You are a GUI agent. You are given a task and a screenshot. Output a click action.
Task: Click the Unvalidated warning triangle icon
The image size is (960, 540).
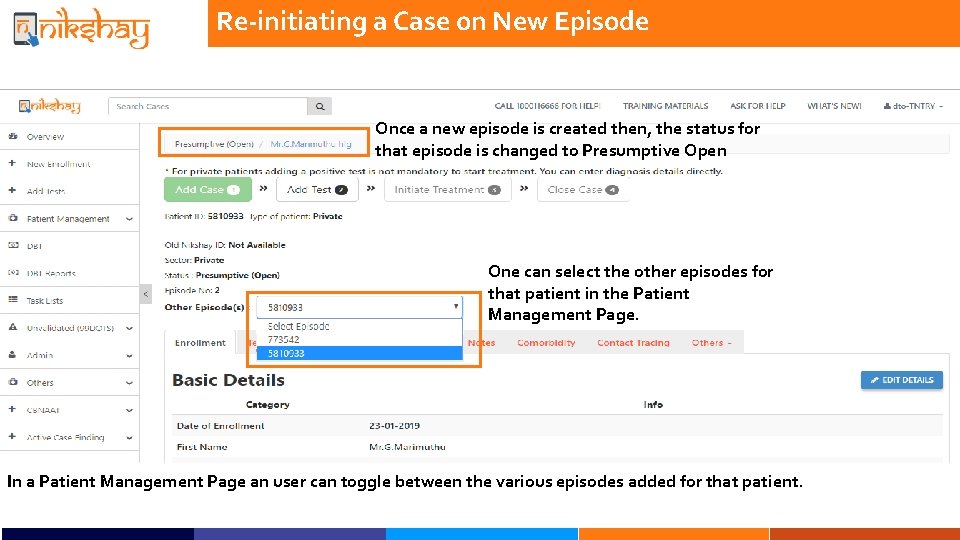13,327
